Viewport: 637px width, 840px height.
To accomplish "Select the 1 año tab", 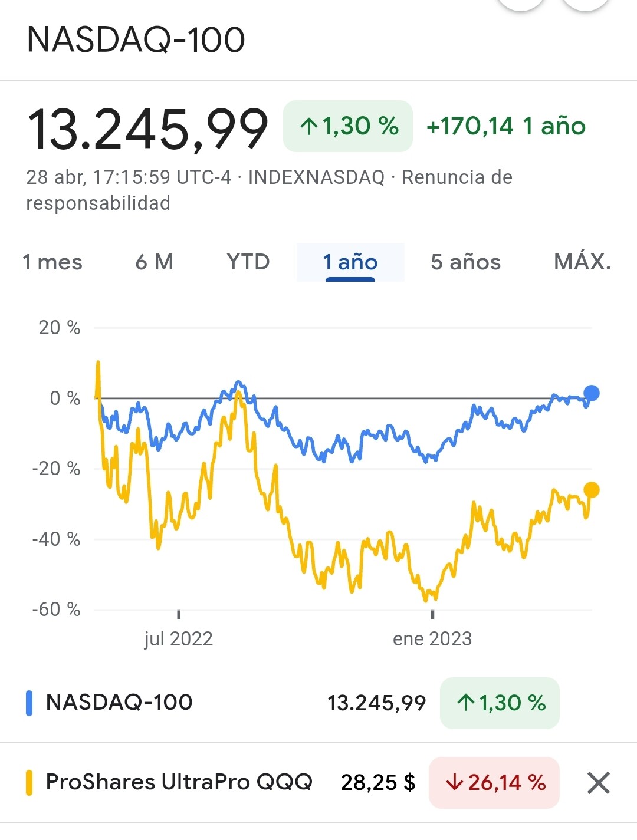I will pyautogui.click(x=350, y=262).
